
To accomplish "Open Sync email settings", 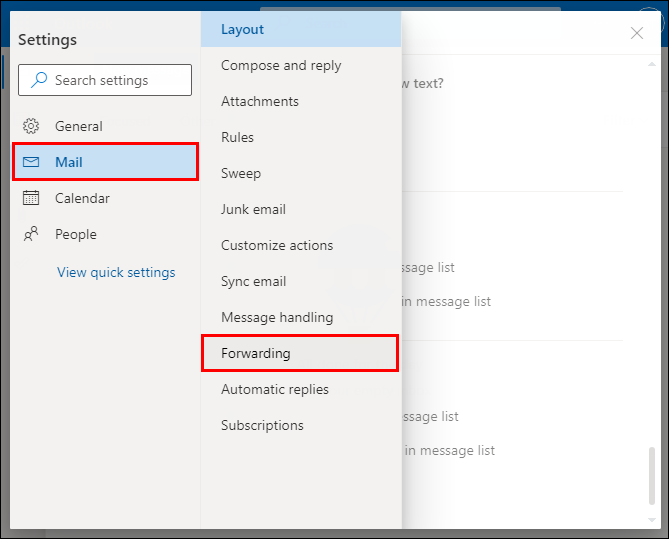I will [x=254, y=281].
